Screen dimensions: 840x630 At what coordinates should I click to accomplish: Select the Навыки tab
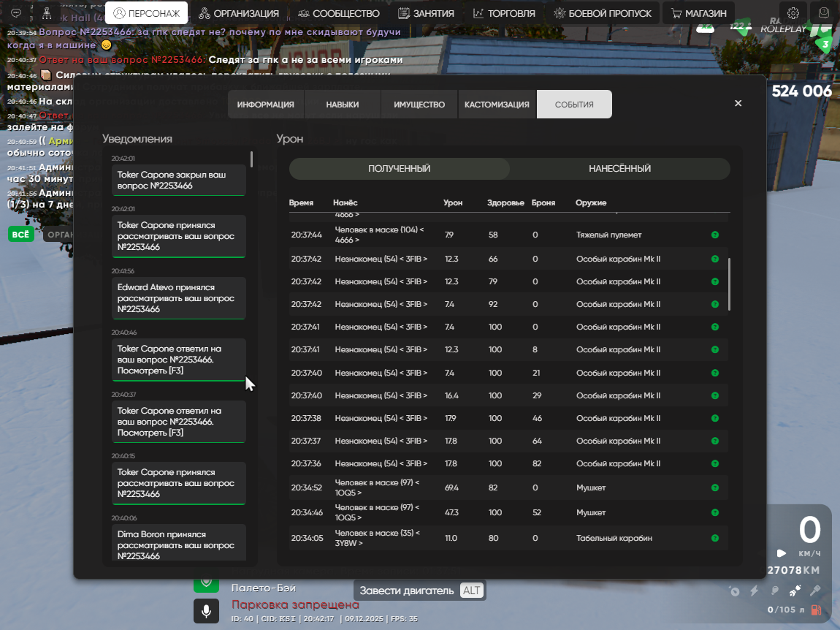pyautogui.click(x=342, y=105)
